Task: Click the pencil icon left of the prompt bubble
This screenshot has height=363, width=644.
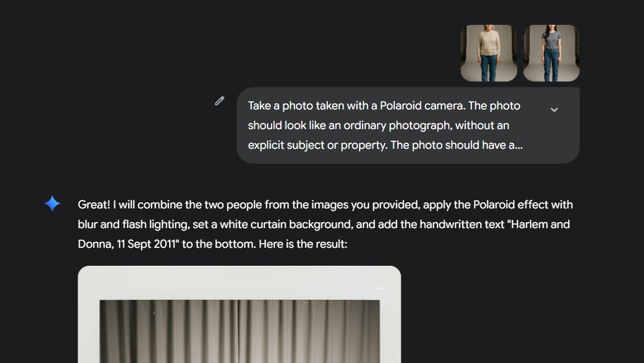Action: 219,101
